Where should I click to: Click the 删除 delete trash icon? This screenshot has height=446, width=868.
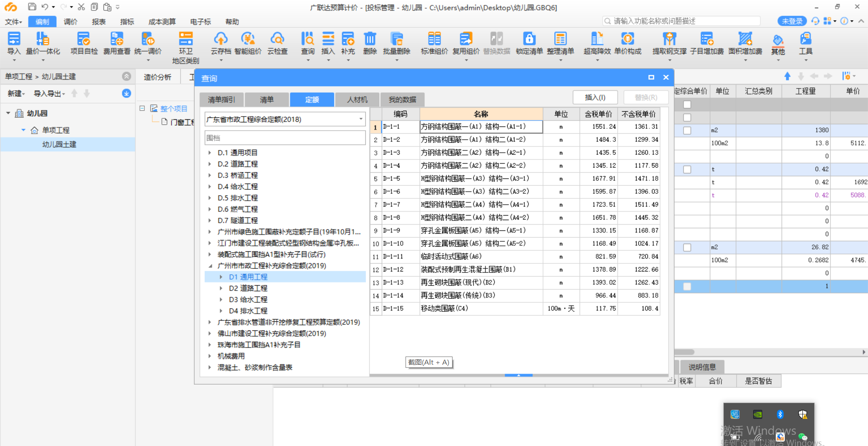coord(370,44)
